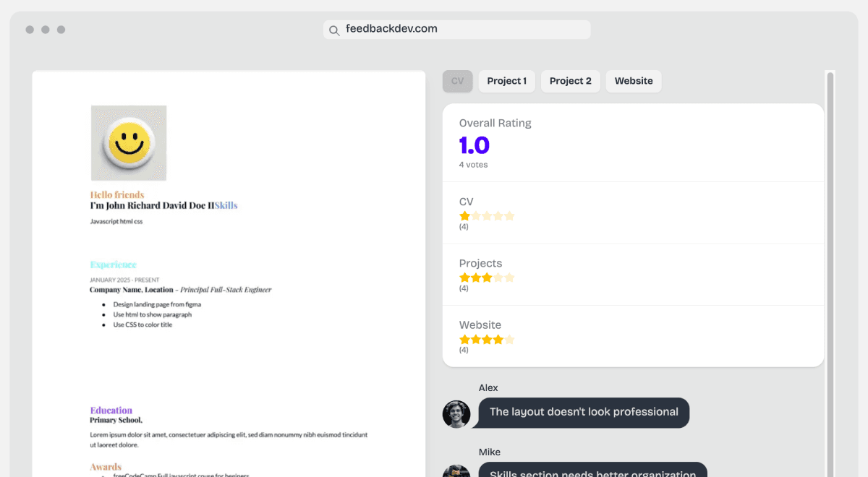Click the single filled star beside CV rating

464,215
